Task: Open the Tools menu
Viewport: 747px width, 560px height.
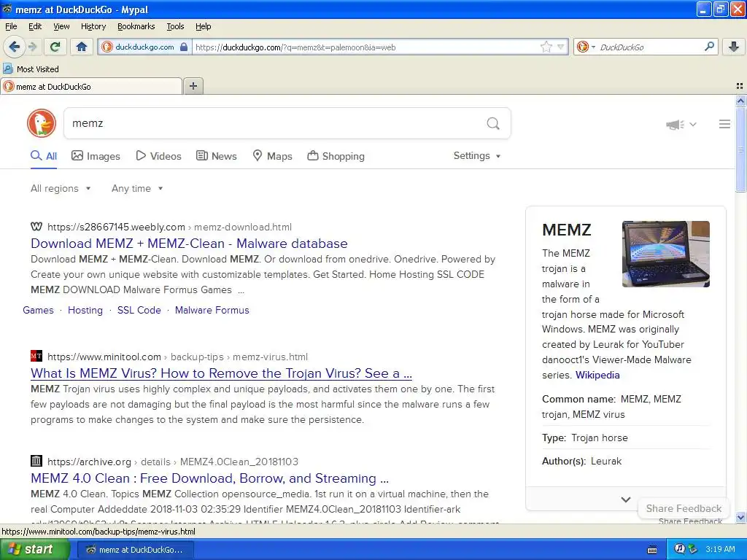Action: tap(175, 26)
